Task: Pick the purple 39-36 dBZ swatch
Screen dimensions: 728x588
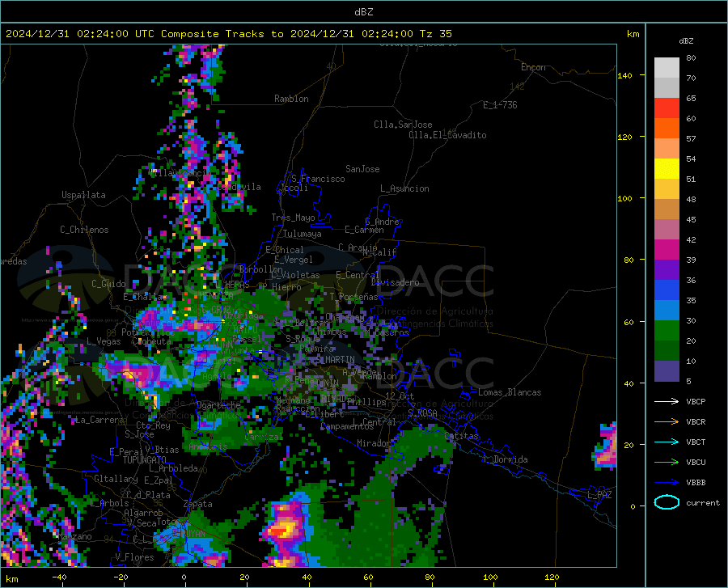Action: pyautogui.click(x=667, y=270)
